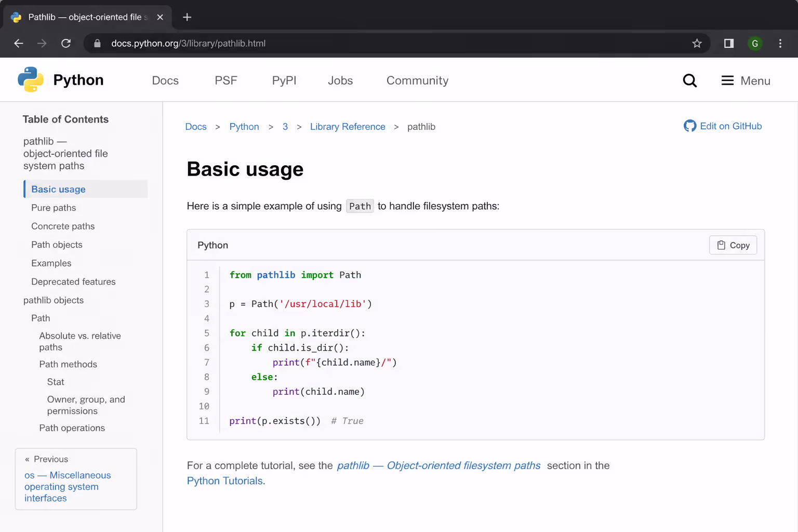The width and height of the screenshot is (798, 532).
Task: Select Examples in table of contents
Action: click(x=51, y=263)
